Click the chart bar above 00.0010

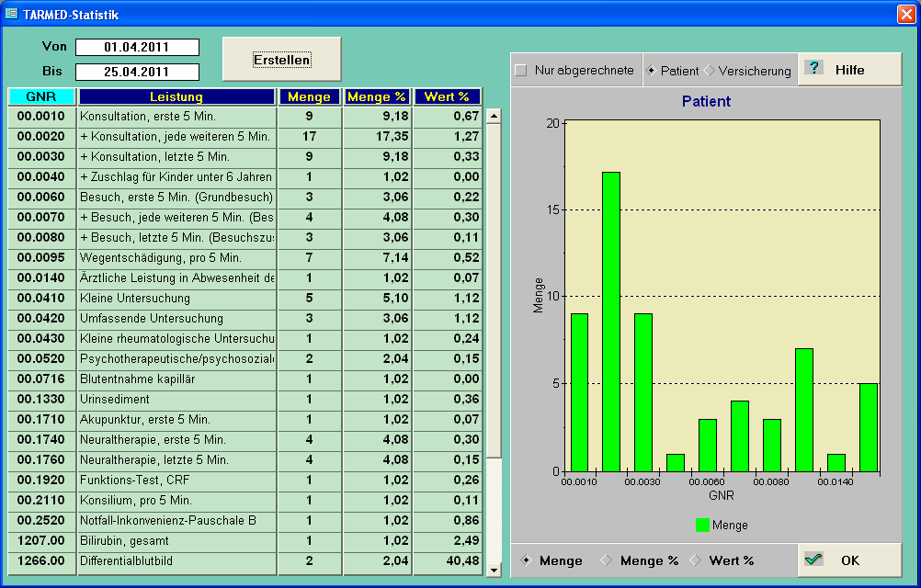click(x=579, y=392)
